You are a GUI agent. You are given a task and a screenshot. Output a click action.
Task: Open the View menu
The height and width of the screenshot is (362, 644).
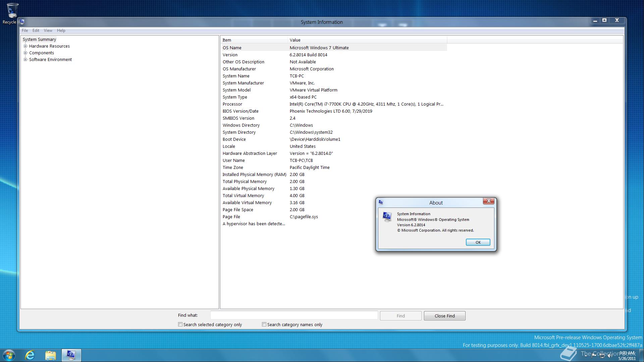tap(48, 31)
